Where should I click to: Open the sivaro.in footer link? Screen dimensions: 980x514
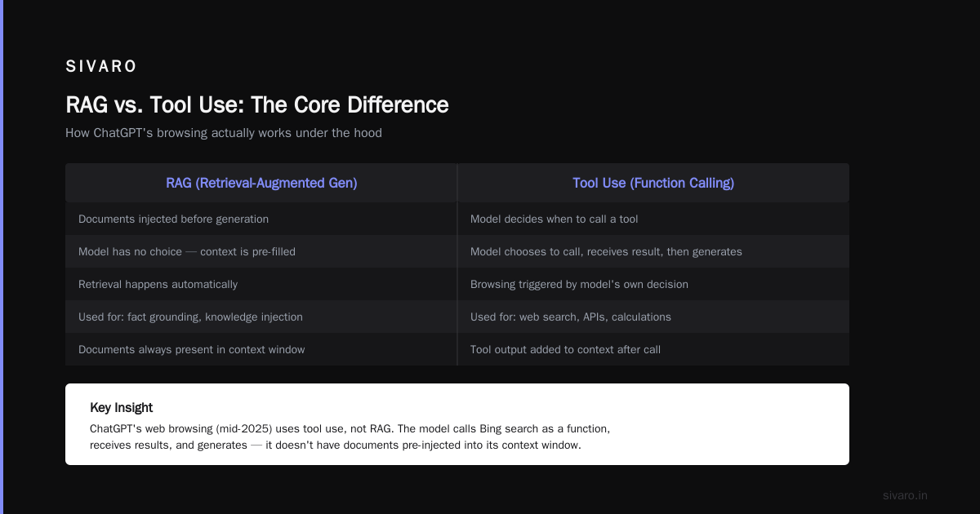point(905,495)
